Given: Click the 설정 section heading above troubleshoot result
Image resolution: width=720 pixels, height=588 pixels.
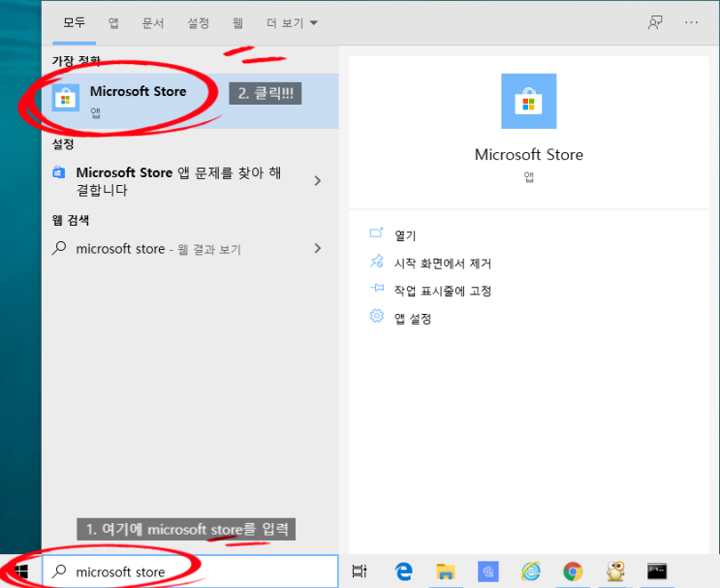Looking at the screenshot, I should tap(63, 144).
